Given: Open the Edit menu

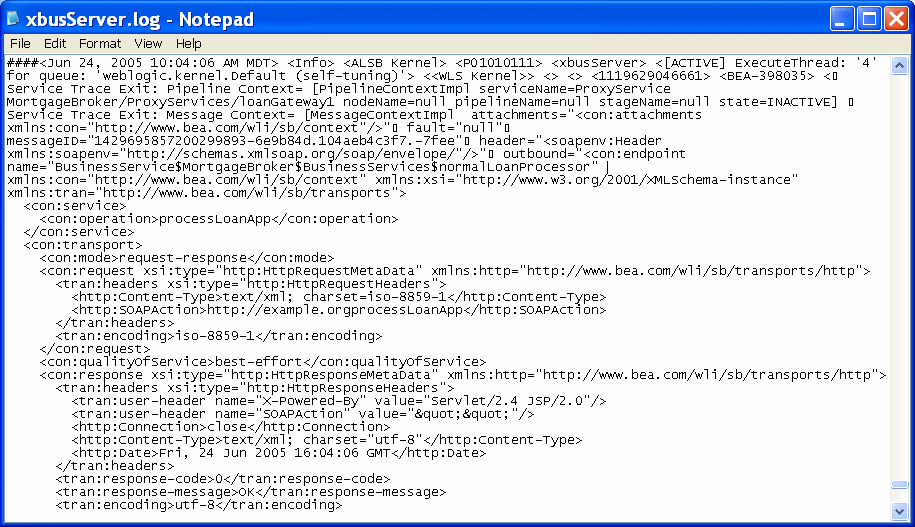Looking at the screenshot, I should coord(55,44).
